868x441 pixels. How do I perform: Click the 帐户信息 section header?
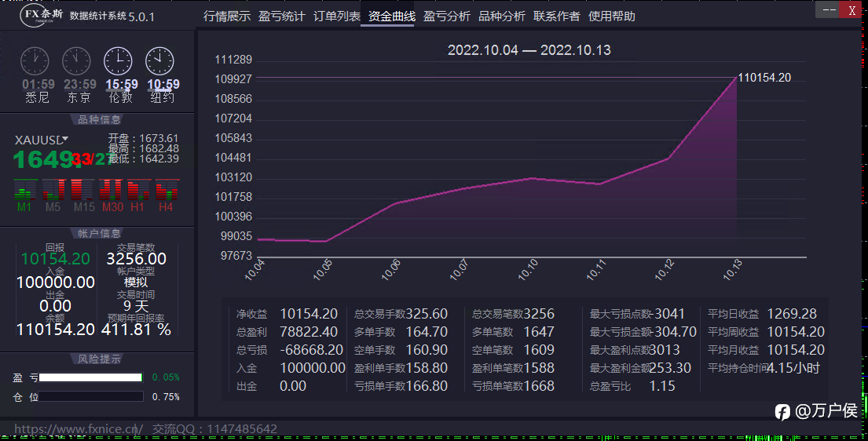(x=99, y=234)
